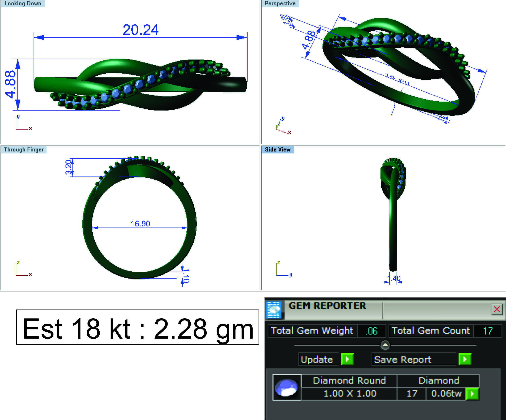Image resolution: width=506 pixels, height=420 pixels.
Task: Click the green arrow beside 0.06tw
Action: pos(472,394)
